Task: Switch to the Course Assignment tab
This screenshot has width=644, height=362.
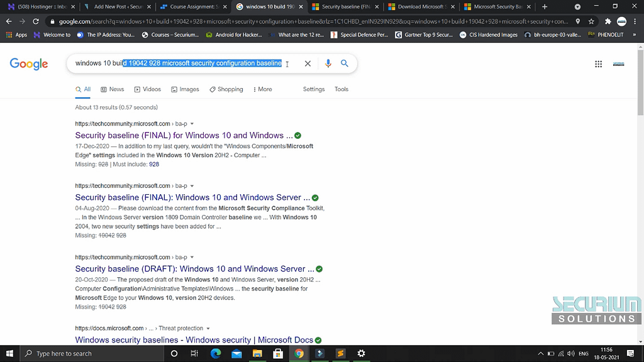Action: pyautogui.click(x=194, y=6)
